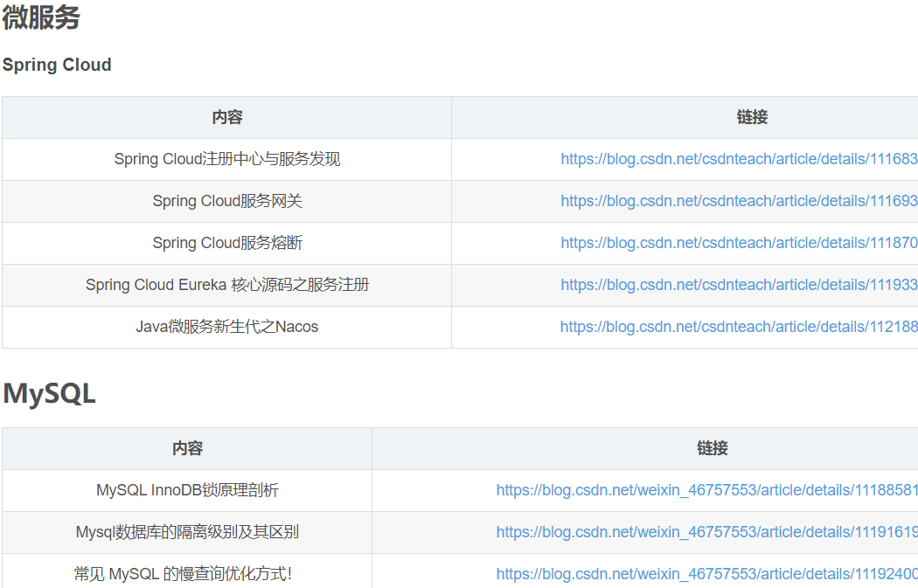
Task: Click the MySQL section heading
Action: point(49,393)
